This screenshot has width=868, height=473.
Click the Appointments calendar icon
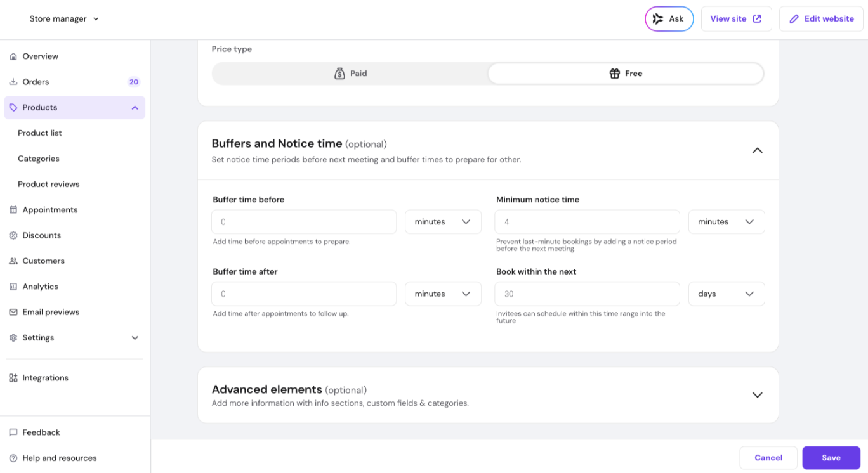pos(13,210)
